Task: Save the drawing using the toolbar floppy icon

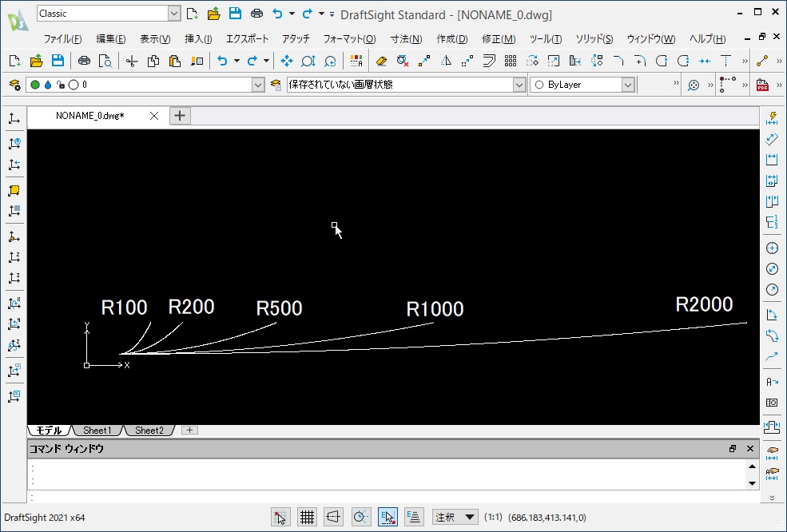Action: pyautogui.click(x=58, y=62)
